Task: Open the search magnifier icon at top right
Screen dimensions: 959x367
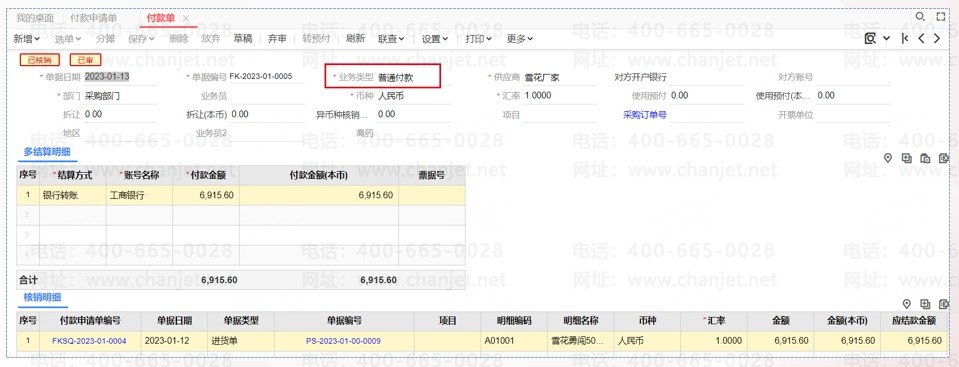Action: (x=920, y=17)
